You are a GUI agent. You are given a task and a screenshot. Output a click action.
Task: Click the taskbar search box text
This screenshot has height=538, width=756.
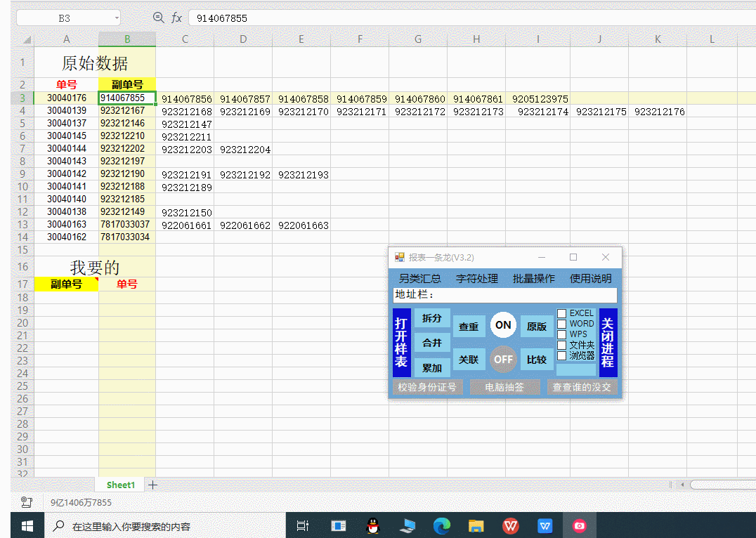[131, 527]
